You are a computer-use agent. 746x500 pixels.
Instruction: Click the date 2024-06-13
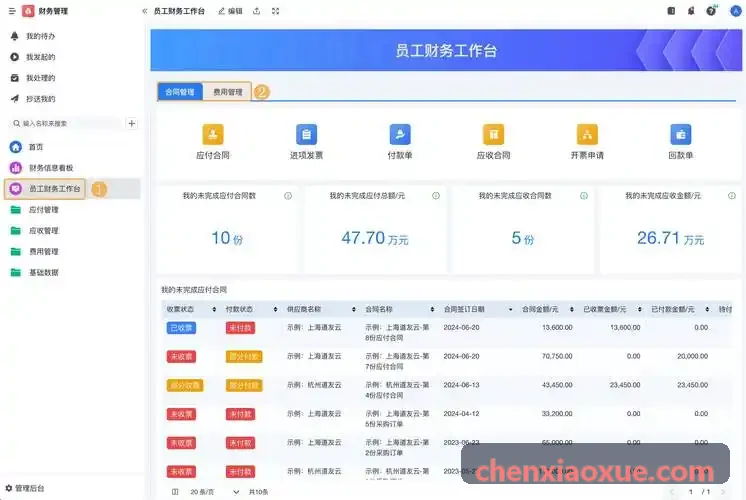click(461, 385)
